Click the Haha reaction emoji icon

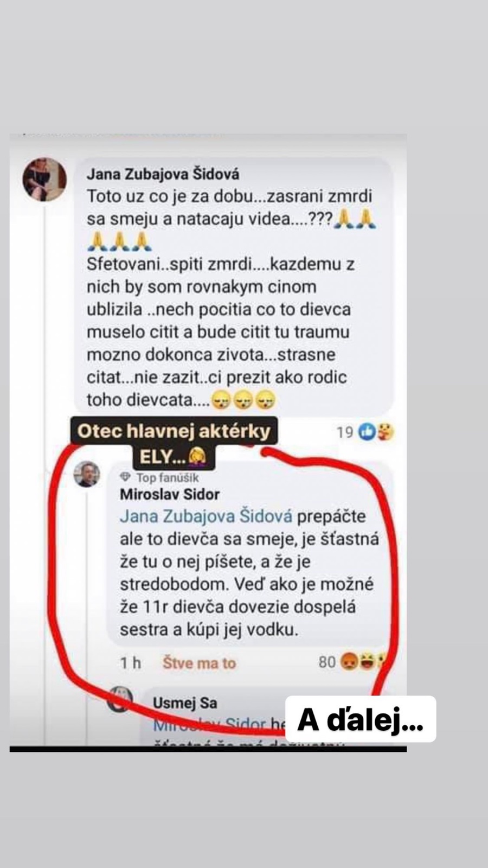pyautogui.click(x=368, y=662)
